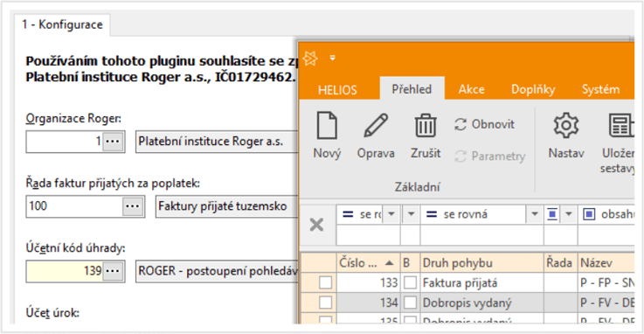Expand Řada column filter operator dropdown
This screenshot has width=644, height=334.
[x=569, y=214]
